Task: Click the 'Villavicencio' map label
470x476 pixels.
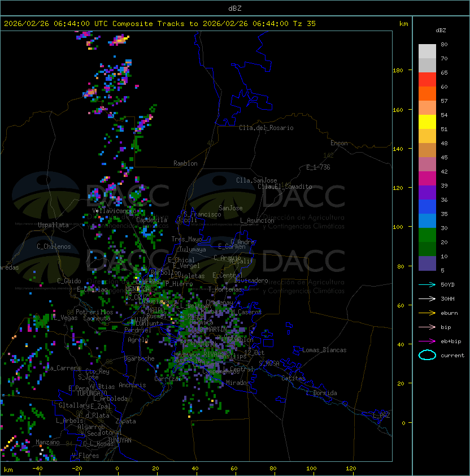Action: click(x=114, y=211)
